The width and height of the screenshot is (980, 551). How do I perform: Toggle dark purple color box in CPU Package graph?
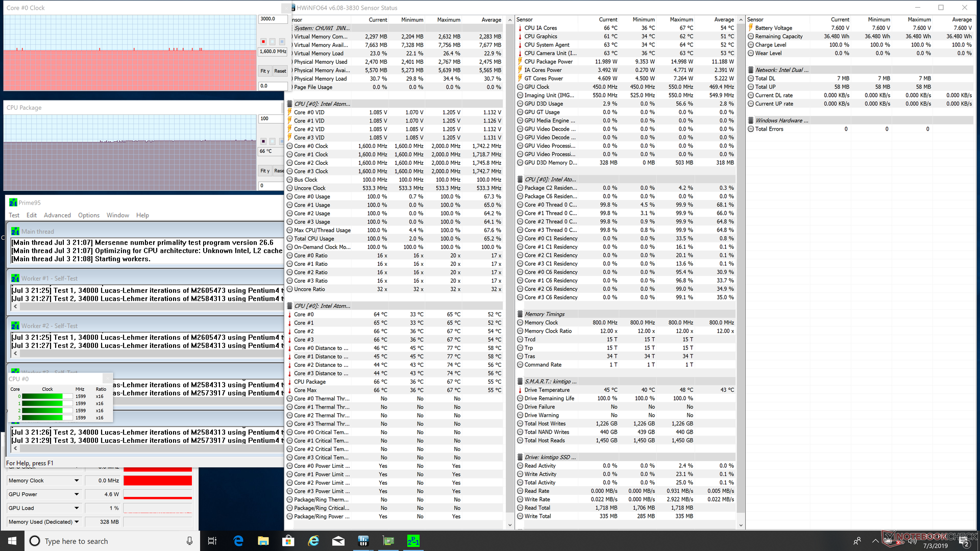(263, 141)
